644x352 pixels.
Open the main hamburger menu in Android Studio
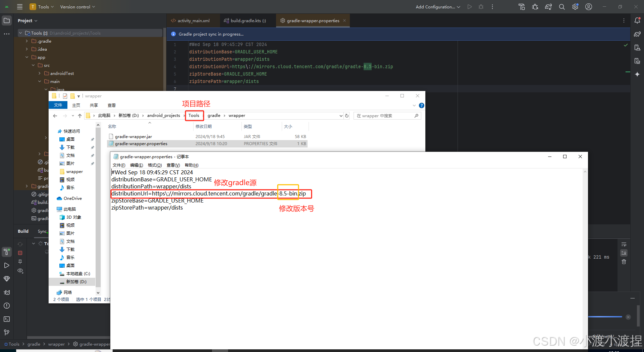tap(20, 7)
